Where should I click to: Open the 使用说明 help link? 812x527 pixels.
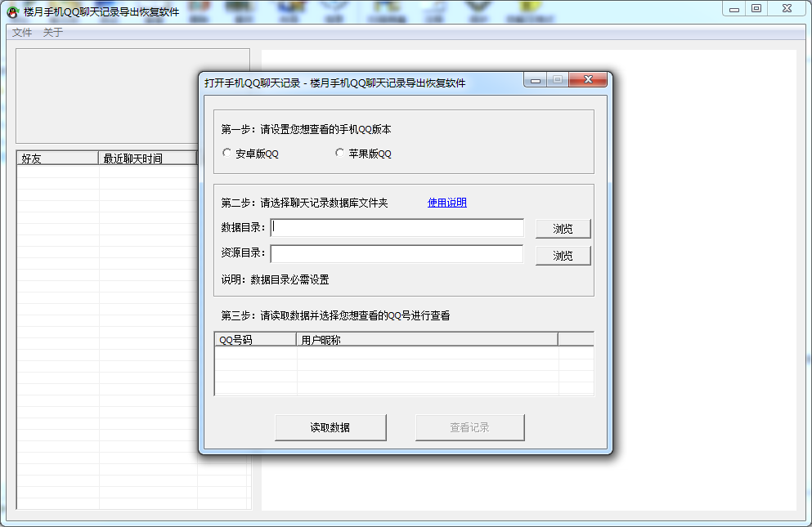[447, 203]
